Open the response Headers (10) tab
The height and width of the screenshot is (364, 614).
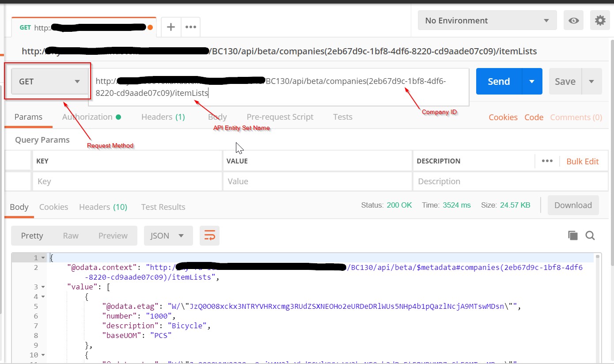tap(103, 207)
